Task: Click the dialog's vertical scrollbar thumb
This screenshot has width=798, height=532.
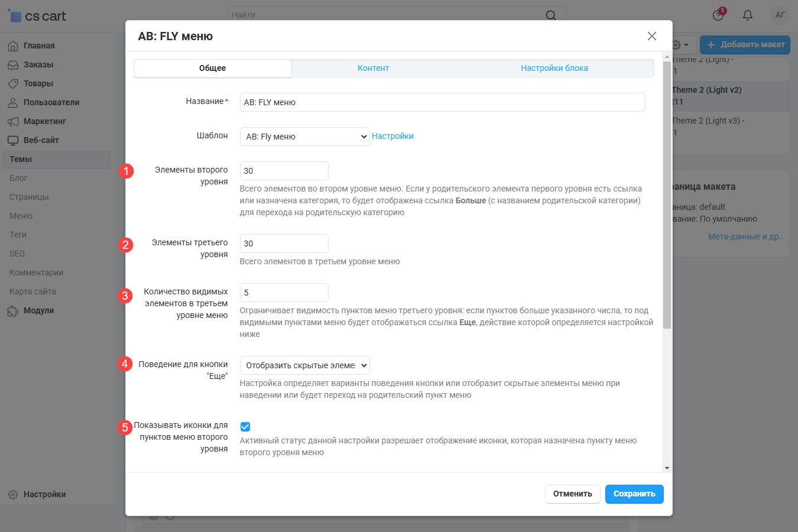Action: coord(667,195)
